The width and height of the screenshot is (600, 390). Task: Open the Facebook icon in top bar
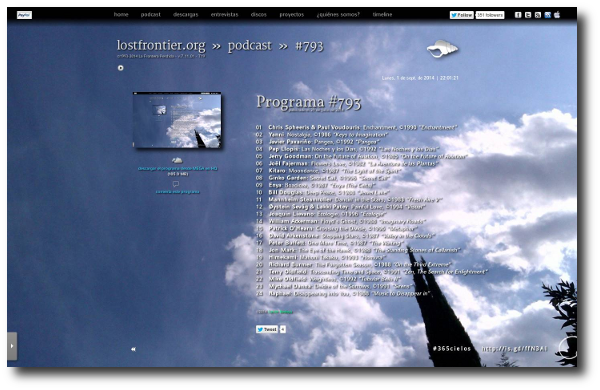pyautogui.click(x=518, y=15)
